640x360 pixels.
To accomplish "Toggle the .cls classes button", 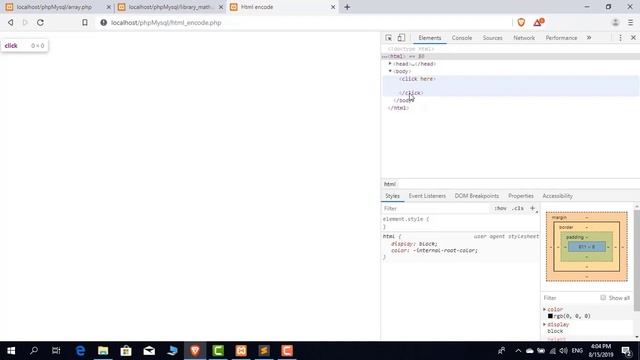I will click(x=518, y=208).
